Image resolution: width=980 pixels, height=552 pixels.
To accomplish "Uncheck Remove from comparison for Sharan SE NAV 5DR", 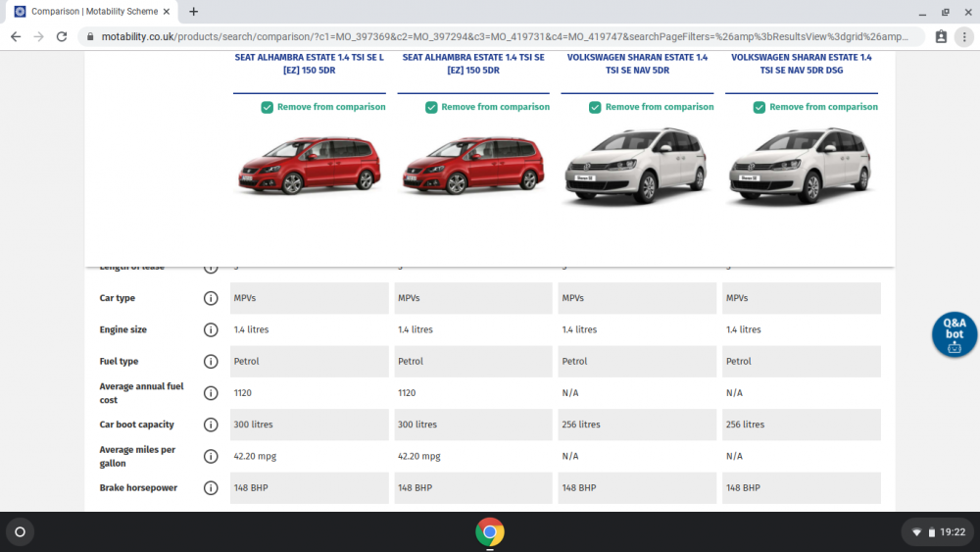I will tap(595, 108).
